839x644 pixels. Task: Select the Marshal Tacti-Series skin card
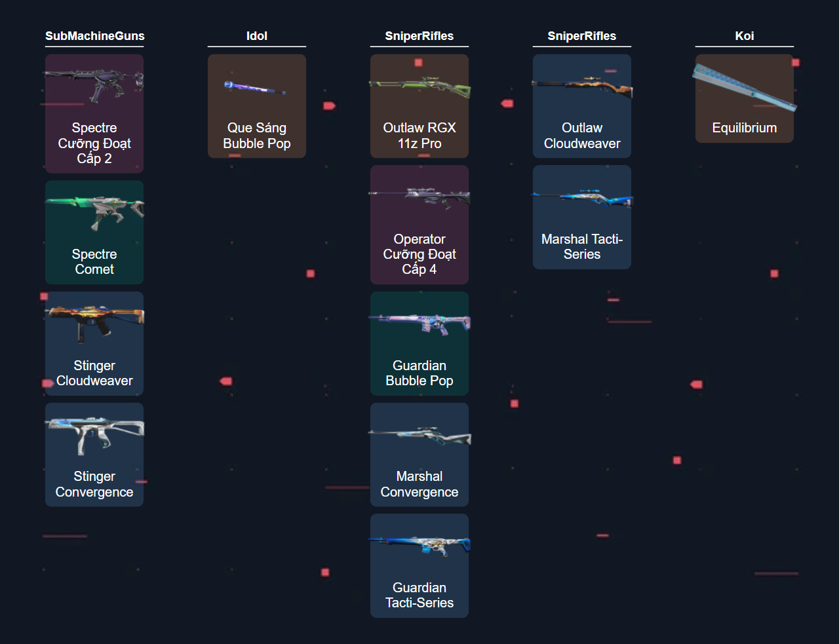582,217
